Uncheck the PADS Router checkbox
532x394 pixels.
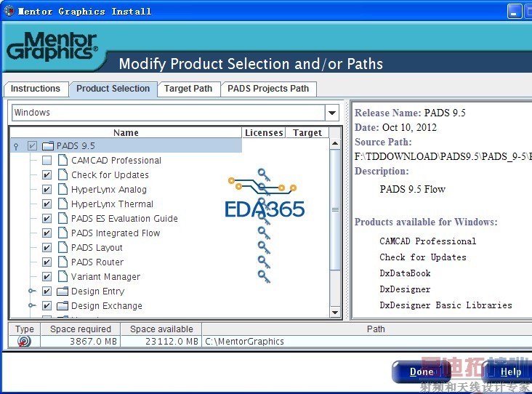[x=47, y=262]
